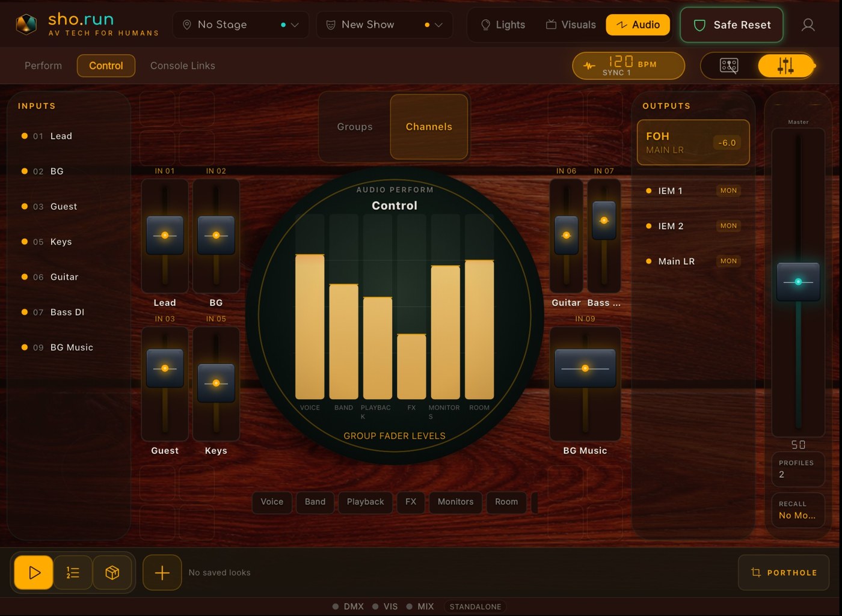The image size is (842, 616).
Task: Click the Lead channel fader handle
Action: (165, 235)
